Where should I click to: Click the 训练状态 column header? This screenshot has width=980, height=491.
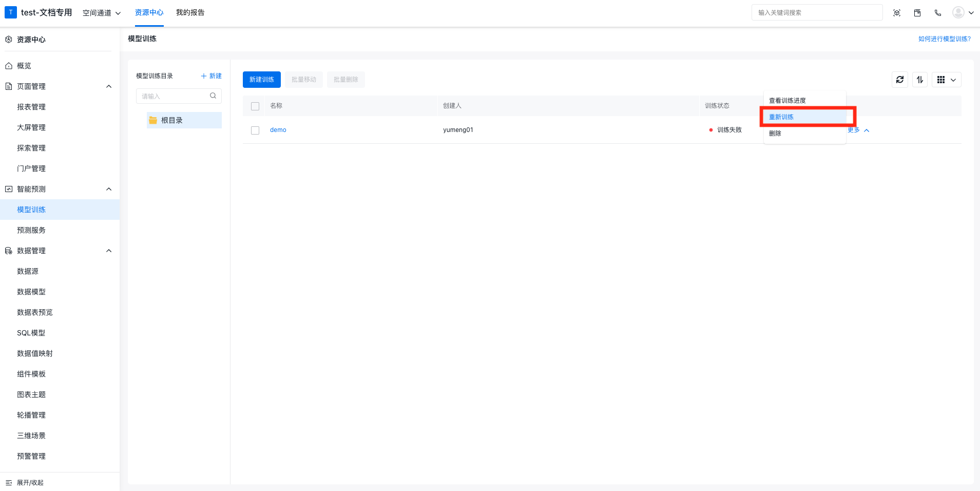click(717, 106)
